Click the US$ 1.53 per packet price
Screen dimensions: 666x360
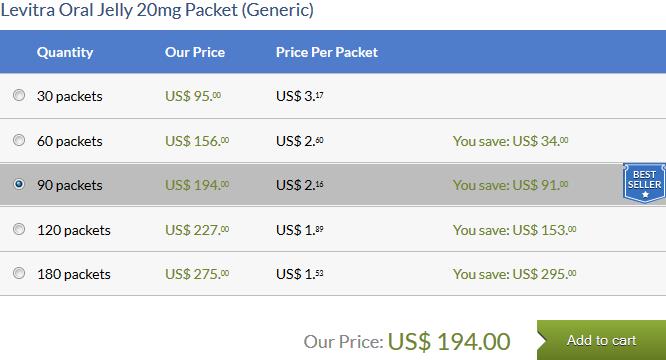300,274
